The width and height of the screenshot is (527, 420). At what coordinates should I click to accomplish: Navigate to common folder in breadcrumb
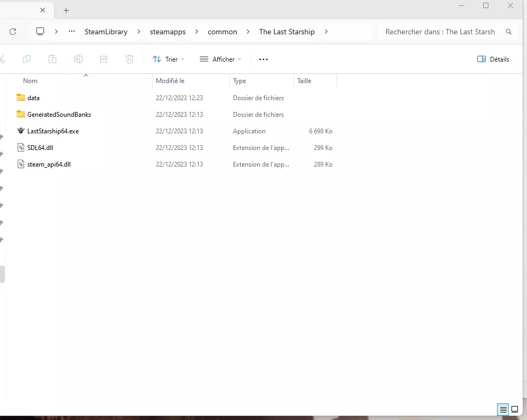[x=222, y=32]
